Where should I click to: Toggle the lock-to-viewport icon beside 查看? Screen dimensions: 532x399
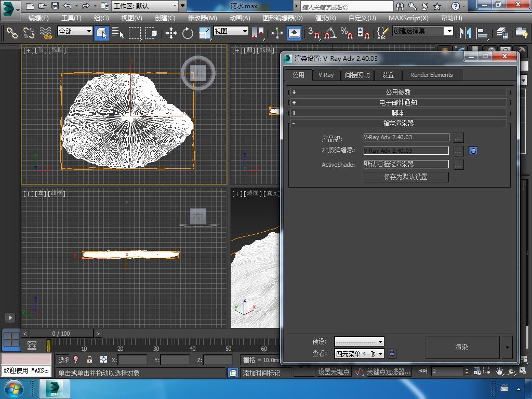392,353
